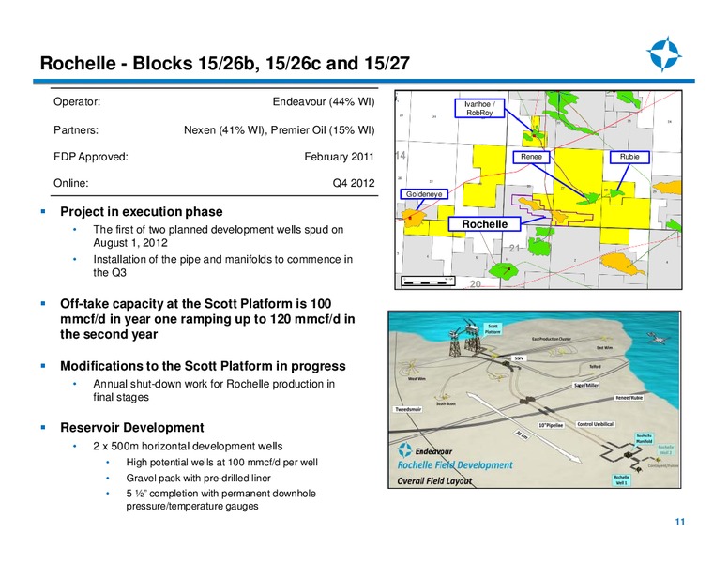Click the 'Rochelle Field Development' caption
The height and width of the screenshot is (563, 728).
[x=455, y=465]
